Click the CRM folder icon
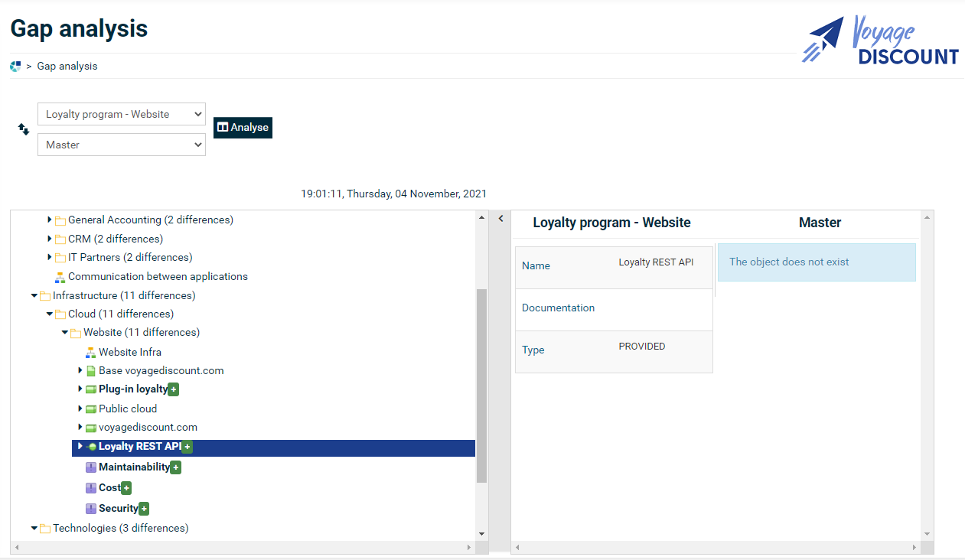The image size is (965, 560). pyautogui.click(x=60, y=239)
